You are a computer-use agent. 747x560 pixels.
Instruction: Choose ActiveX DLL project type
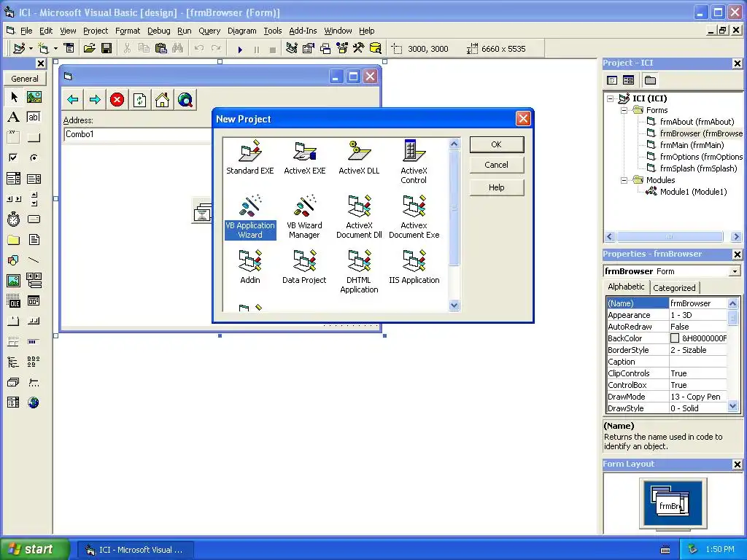tap(359, 157)
